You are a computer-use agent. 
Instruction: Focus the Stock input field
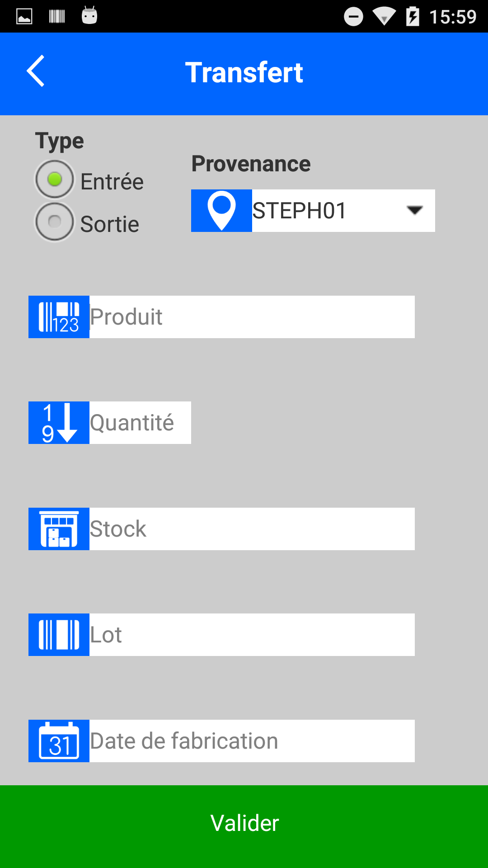pos(252,529)
